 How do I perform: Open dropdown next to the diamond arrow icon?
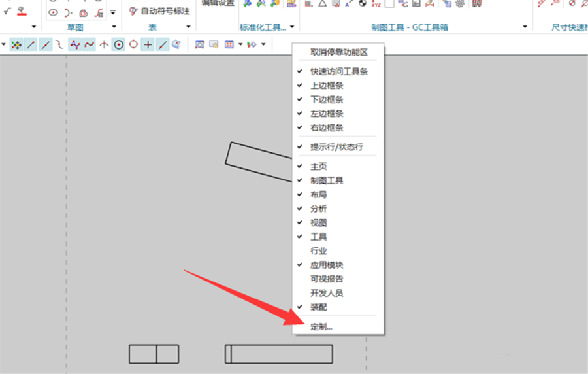(x=264, y=44)
